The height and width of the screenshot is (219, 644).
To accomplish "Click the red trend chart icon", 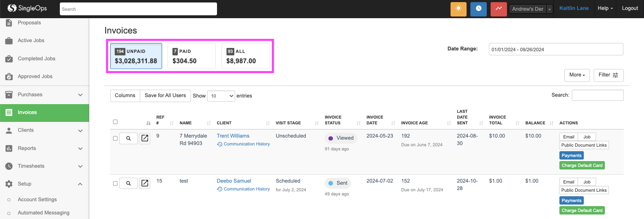I will tap(498, 9).
